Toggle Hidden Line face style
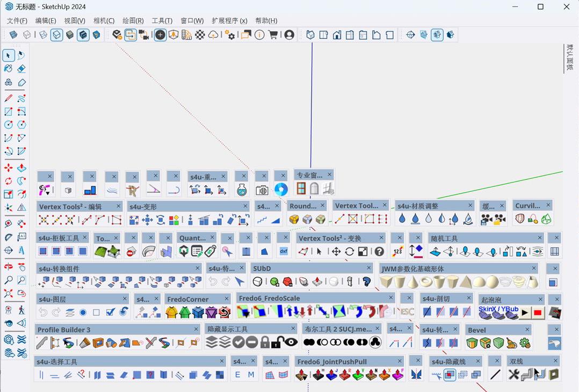This screenshot has width=579, height=392. pos(56,35)
